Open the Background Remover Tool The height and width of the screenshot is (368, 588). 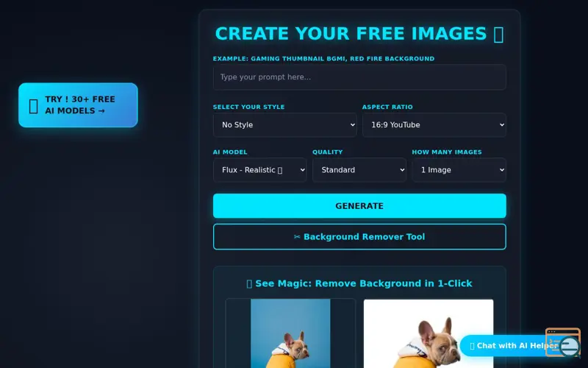[x=359, y=236]
